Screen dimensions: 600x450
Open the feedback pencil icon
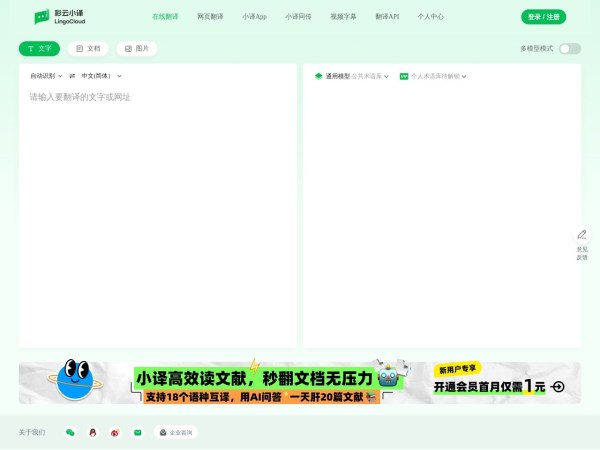pyautogui.click(x=581, y=234)
